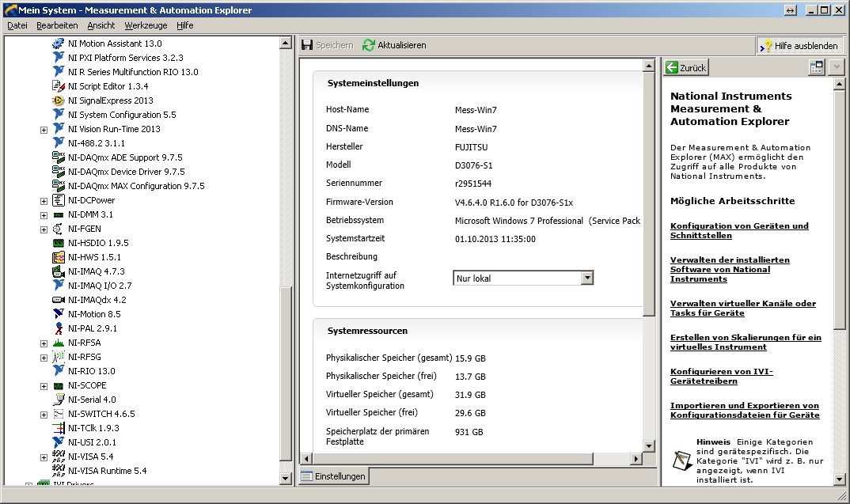
Task: Open link Konfiguration von Geräten und Schnittstellen
Action: tap(739, 231)
